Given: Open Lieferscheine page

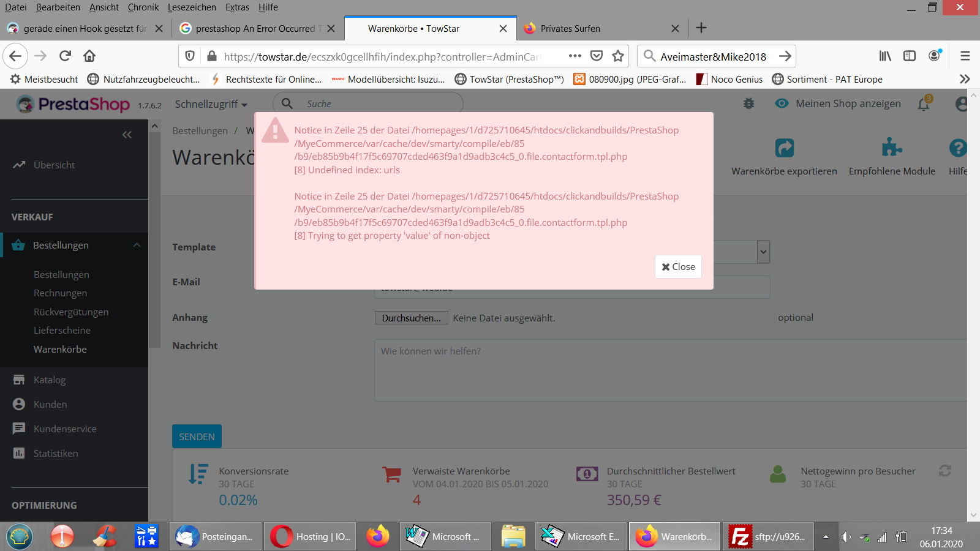Looking at the screenshot, I should pos(62,331).
